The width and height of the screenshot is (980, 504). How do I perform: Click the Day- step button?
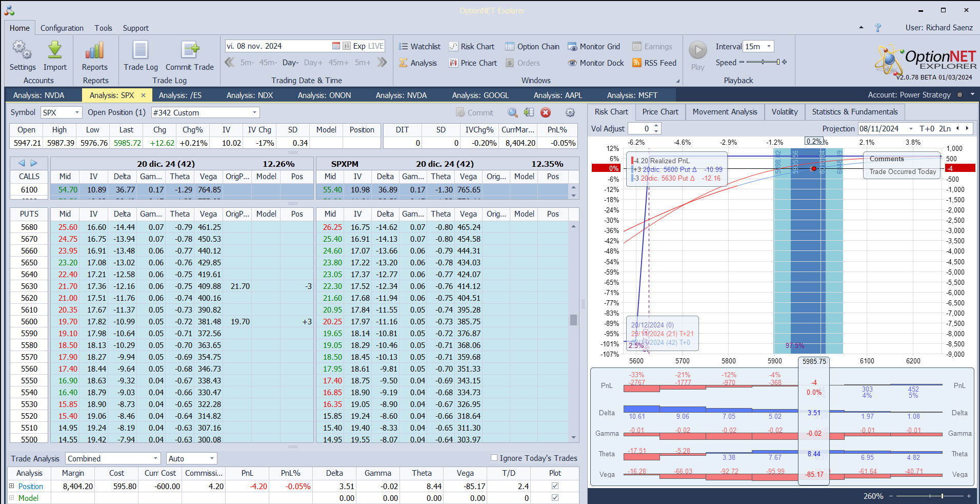pos(290,63)
